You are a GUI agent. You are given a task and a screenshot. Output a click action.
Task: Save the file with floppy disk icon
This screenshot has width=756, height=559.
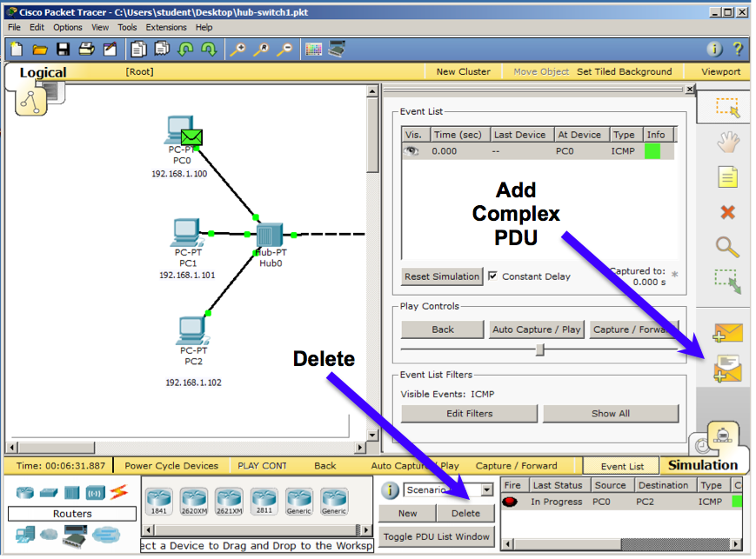[64, 50]
